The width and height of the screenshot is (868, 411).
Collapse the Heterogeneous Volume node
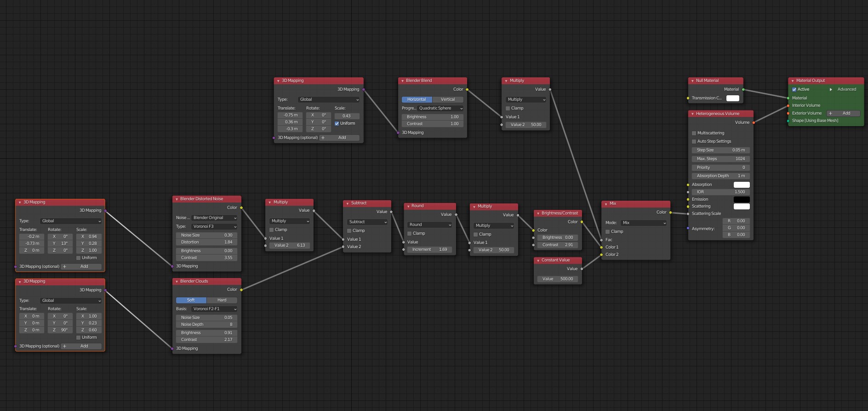pyautogui.click(x=692, y=114)
